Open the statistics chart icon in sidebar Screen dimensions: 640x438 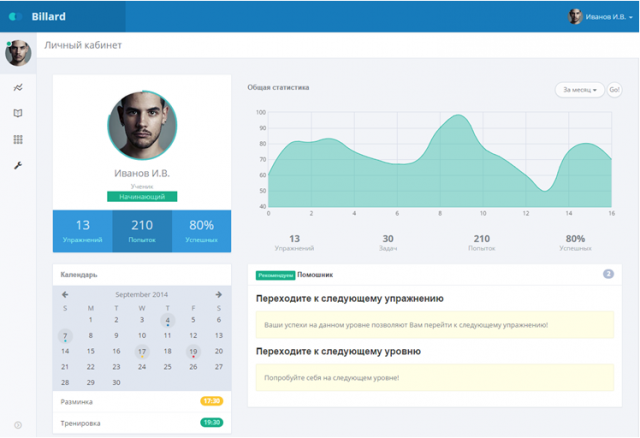[17, 88]
